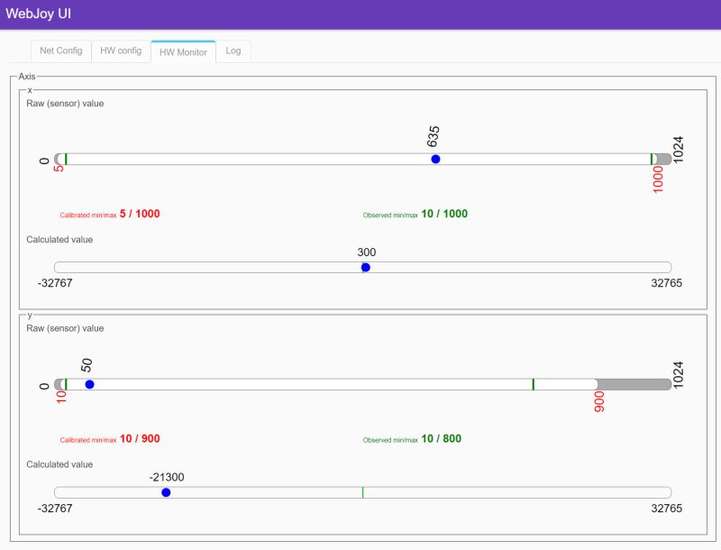This screenshot has width=721, height=550.
Task: Open the Log tab
Action: tap(233, 51)
